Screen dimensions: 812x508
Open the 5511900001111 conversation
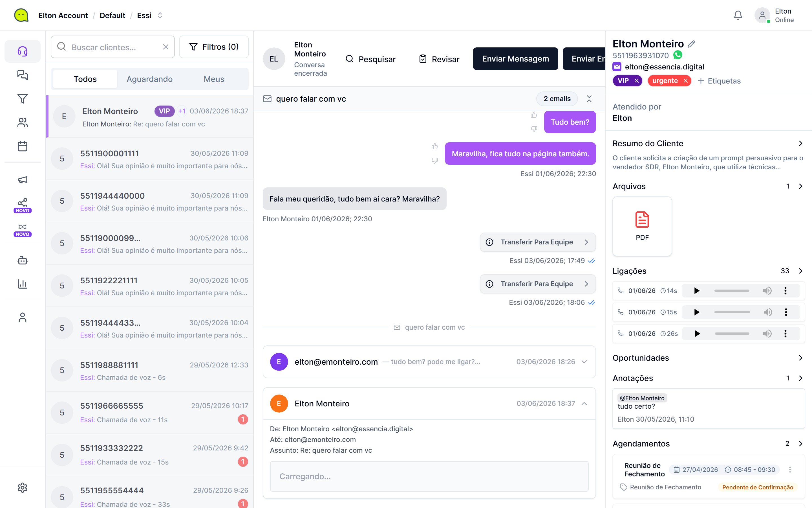pos(150,159)
